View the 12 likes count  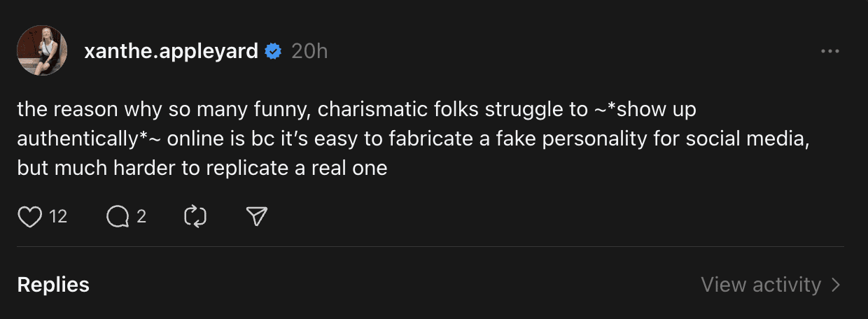(58, 217)
